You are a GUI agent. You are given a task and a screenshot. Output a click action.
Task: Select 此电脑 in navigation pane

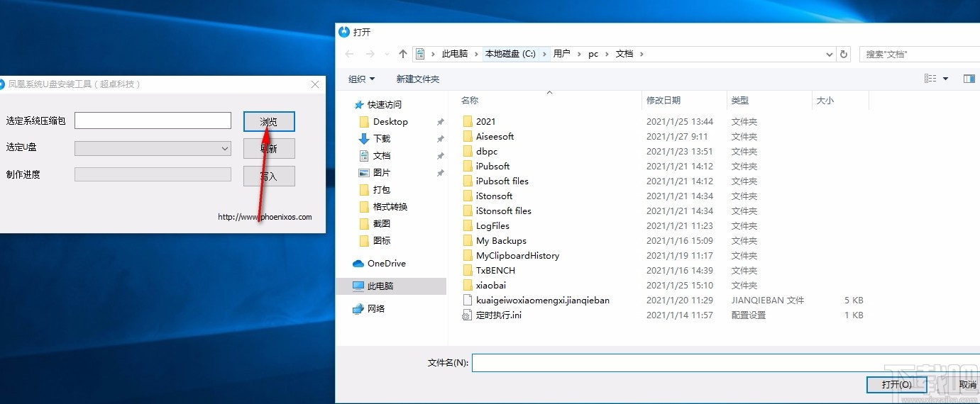[380, 286]
